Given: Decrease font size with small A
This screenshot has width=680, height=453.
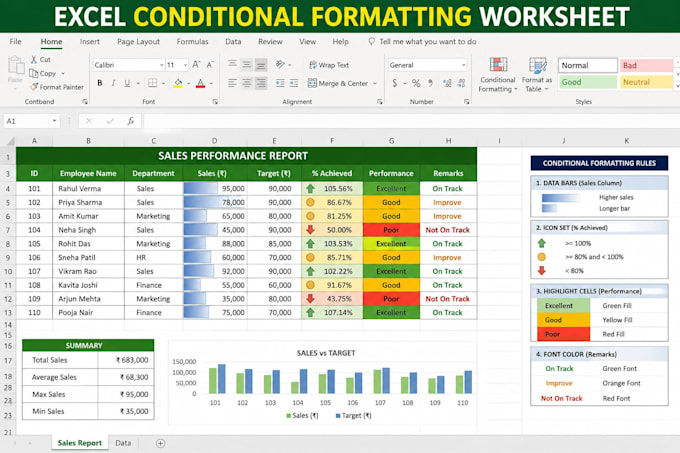Looking at the screenshot, I should (x=210, y=65).
